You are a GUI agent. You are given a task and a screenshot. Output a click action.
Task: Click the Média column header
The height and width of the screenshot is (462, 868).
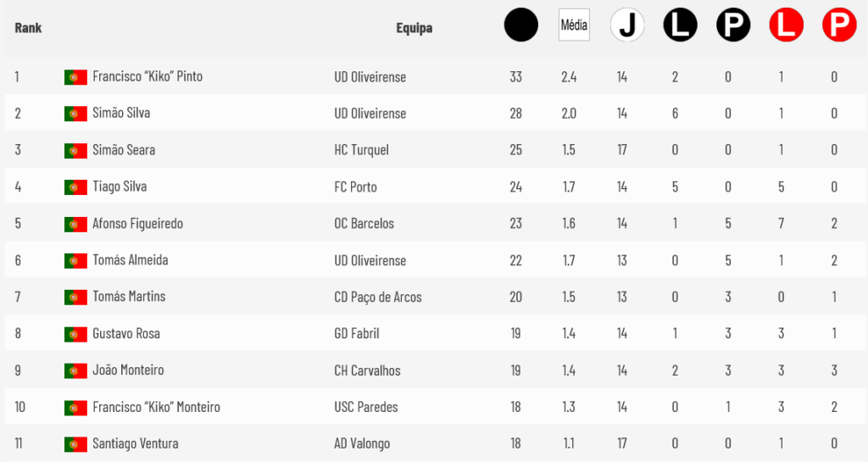pyautogui.click(x=574, y=25)
